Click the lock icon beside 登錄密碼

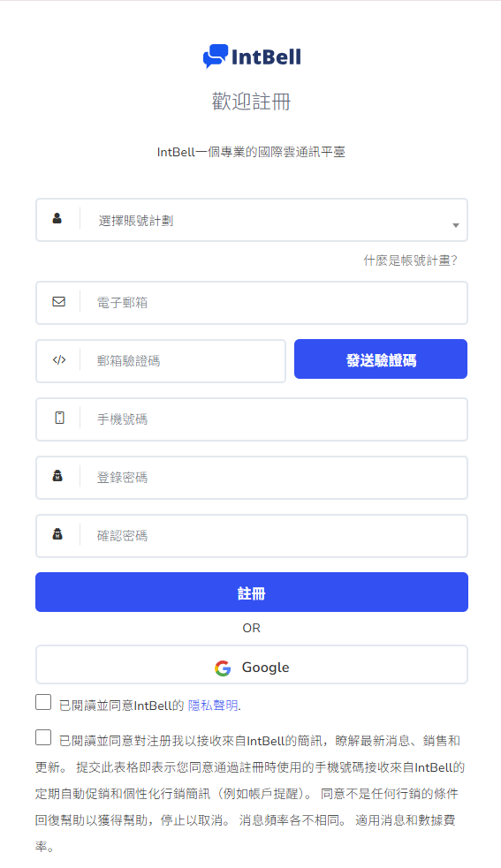click(x=57, y=476)
